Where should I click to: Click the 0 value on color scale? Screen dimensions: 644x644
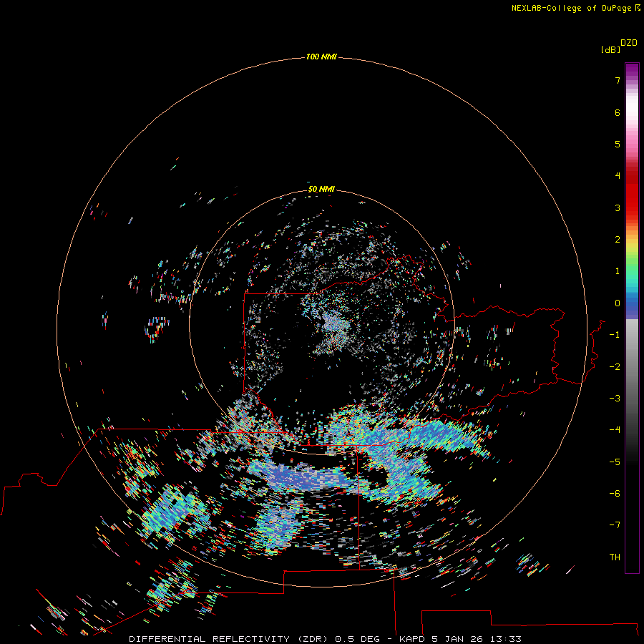click(x=618, y=303)
